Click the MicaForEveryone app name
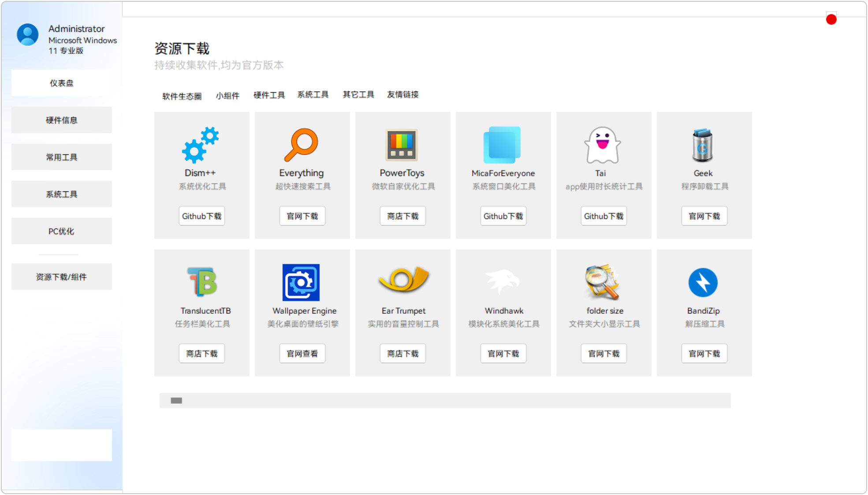Screen dimensions: 868x495 tap(503, 173)
